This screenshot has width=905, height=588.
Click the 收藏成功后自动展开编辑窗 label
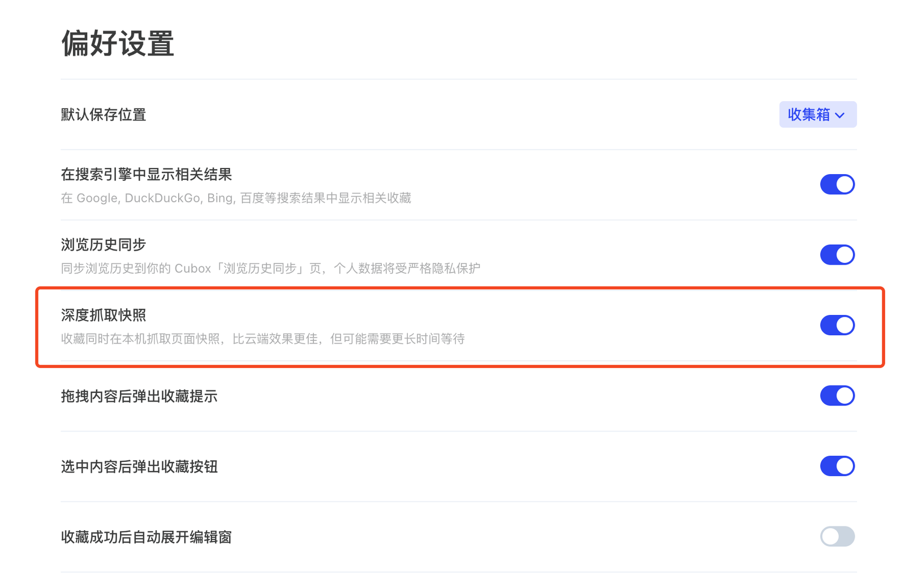(x=146, y=537)
